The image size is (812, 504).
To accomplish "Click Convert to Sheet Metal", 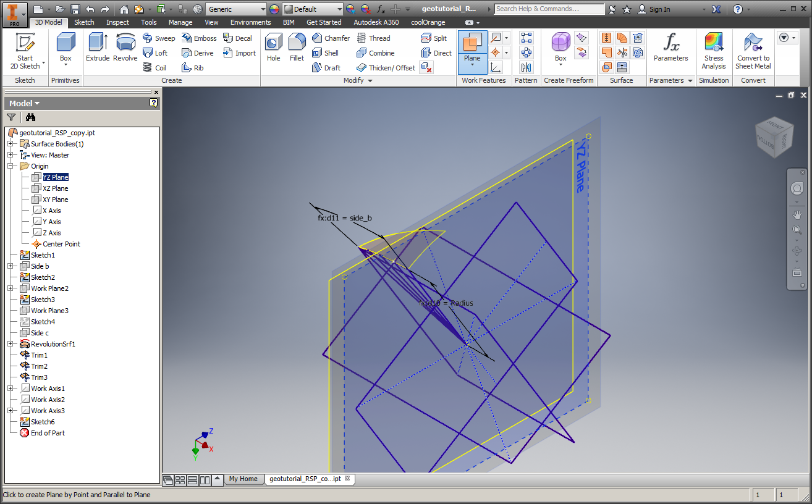I will coord(753,51).
